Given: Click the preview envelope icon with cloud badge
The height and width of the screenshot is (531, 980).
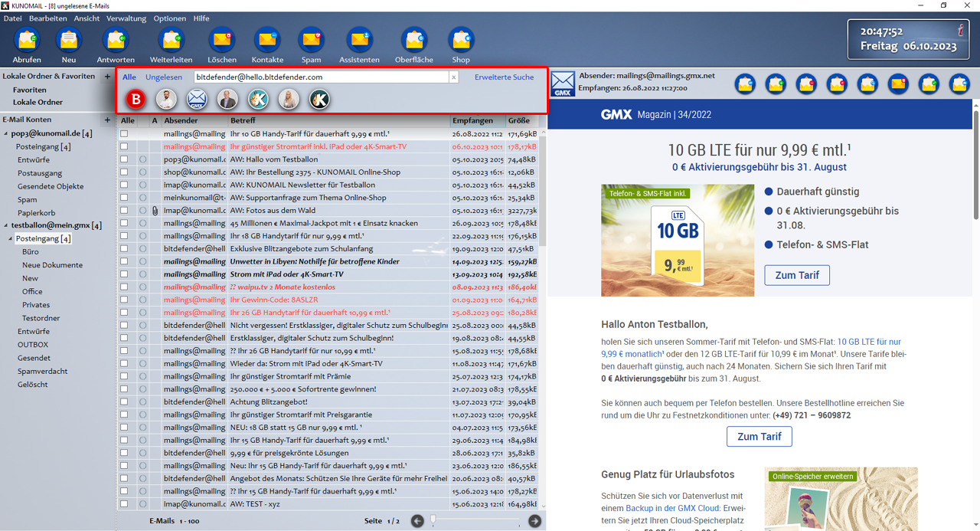Looking at the screenshot, I should [959, 84].
